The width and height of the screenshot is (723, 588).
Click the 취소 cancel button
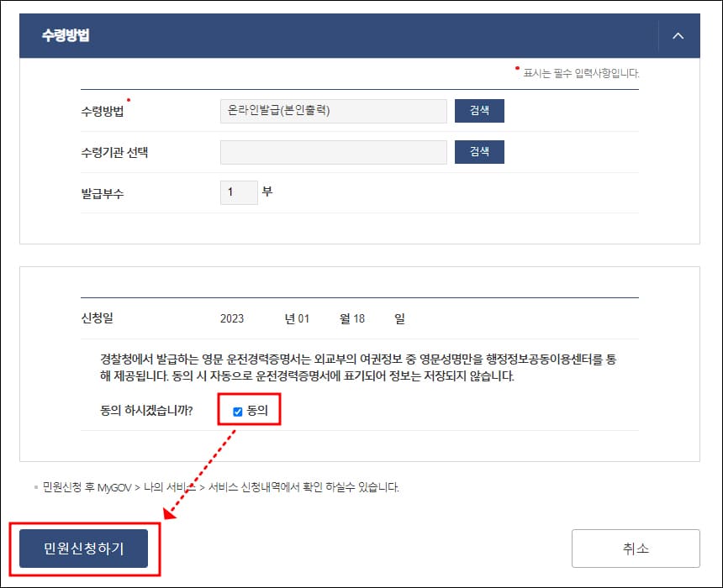[635, 547]
